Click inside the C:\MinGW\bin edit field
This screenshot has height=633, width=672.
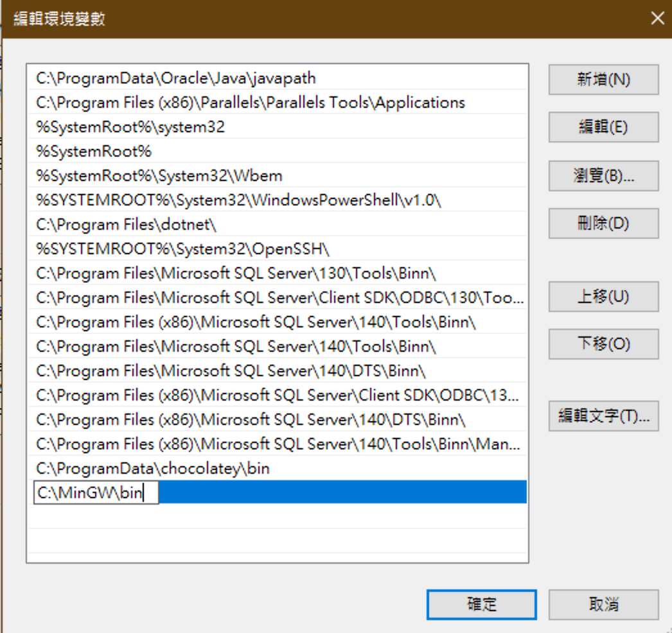pyautogui.click(x=95, y=493)
